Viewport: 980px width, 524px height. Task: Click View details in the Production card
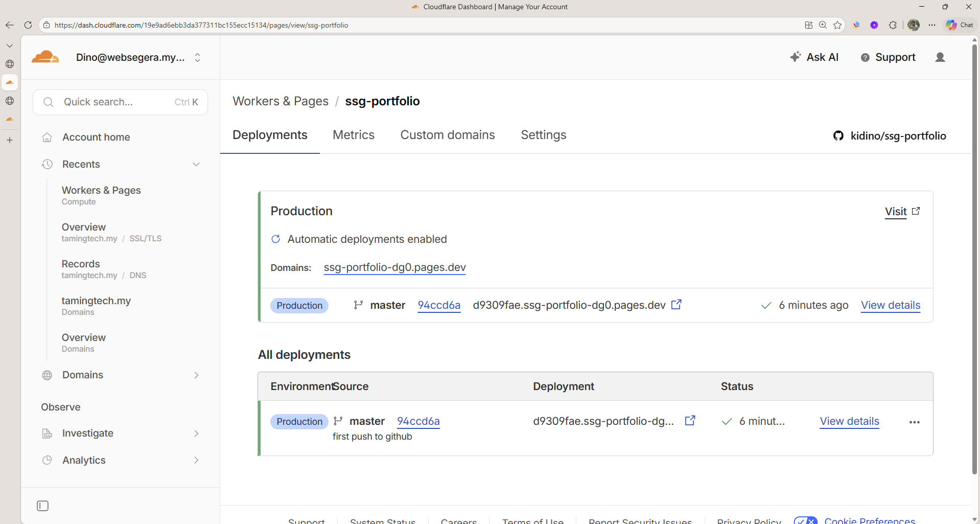(x=891, y=305)
